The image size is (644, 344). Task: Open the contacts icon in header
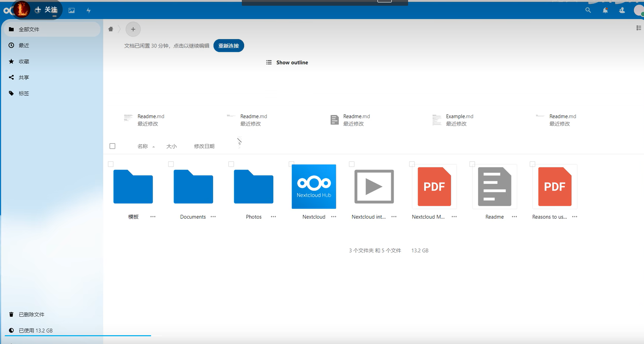click(622, 10)
